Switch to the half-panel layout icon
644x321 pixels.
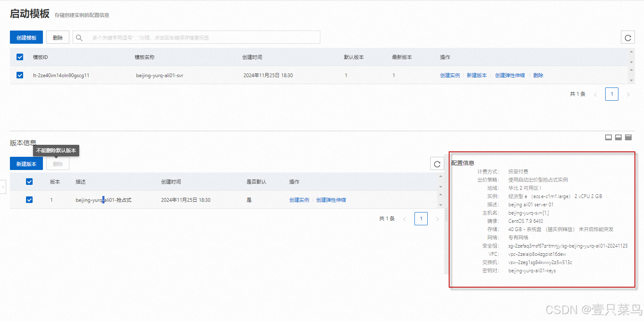click(618, 137)
